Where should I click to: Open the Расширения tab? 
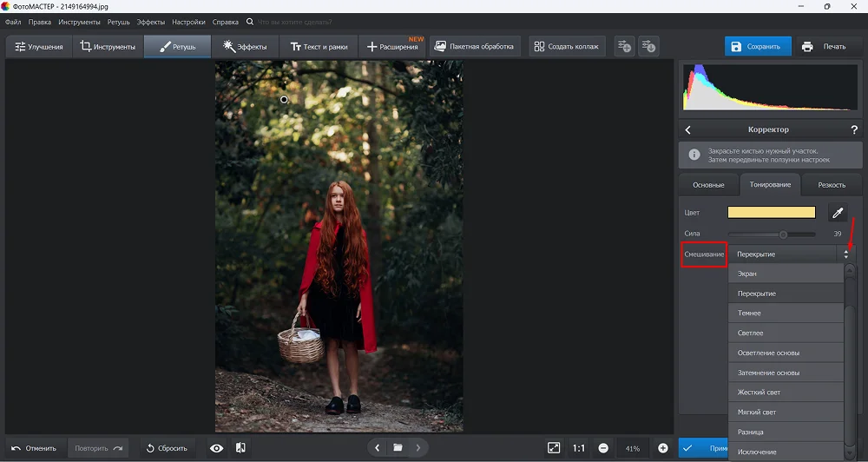392,47
